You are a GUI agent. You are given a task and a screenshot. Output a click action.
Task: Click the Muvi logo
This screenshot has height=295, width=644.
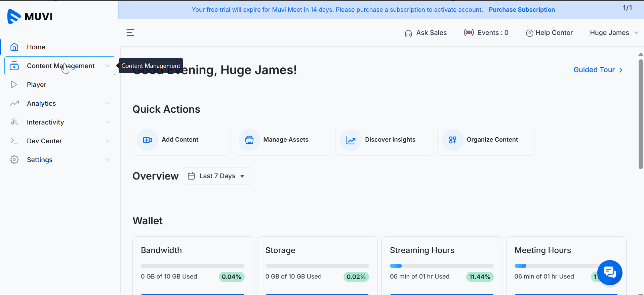(x=30, y=16)
